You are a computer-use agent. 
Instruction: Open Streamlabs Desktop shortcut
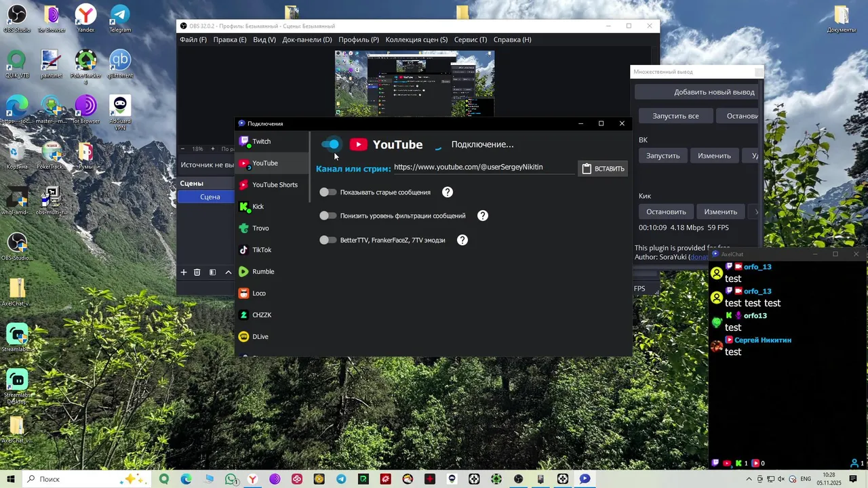click(17, 387)
